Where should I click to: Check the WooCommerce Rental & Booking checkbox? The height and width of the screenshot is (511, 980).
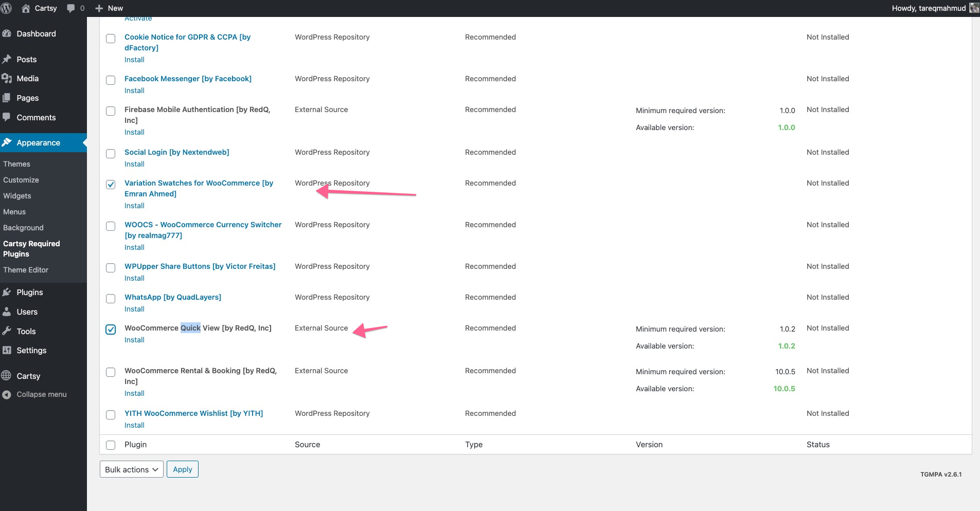[x=111, y=372]
